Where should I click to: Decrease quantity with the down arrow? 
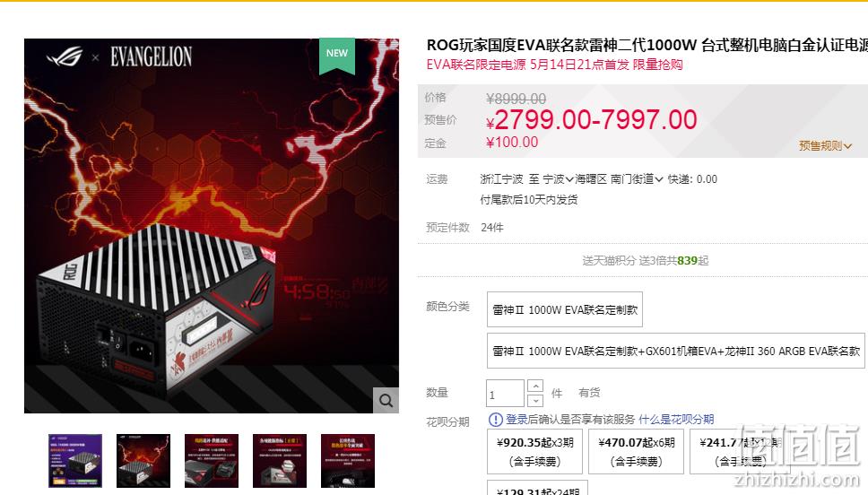point(534,400)
